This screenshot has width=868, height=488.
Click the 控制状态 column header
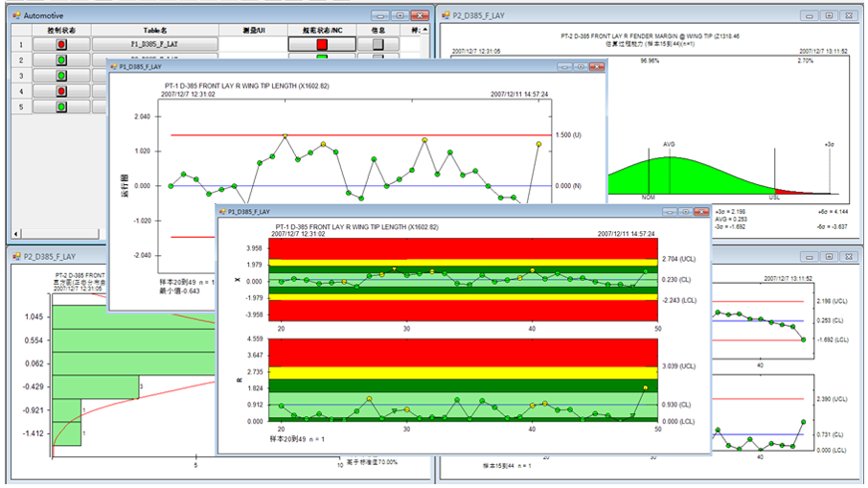coord(61,30)
